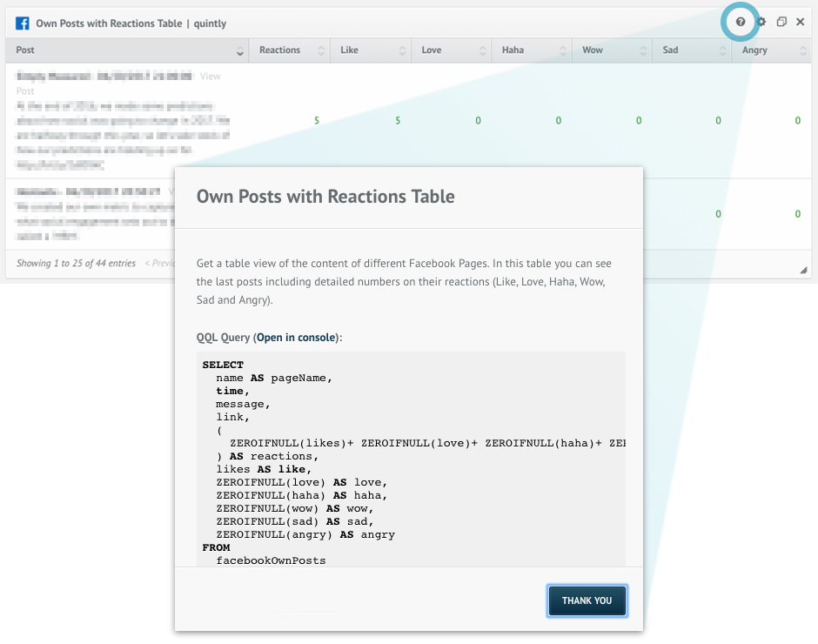This screenshot has height=644, width=818.
Task: Click the 'ZEROIFNULL(angry) AS angry' line
Action: pos(305,534)
